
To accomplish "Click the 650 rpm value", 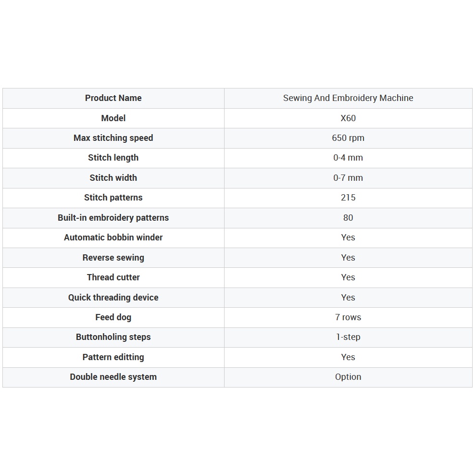I will (348, 138).
